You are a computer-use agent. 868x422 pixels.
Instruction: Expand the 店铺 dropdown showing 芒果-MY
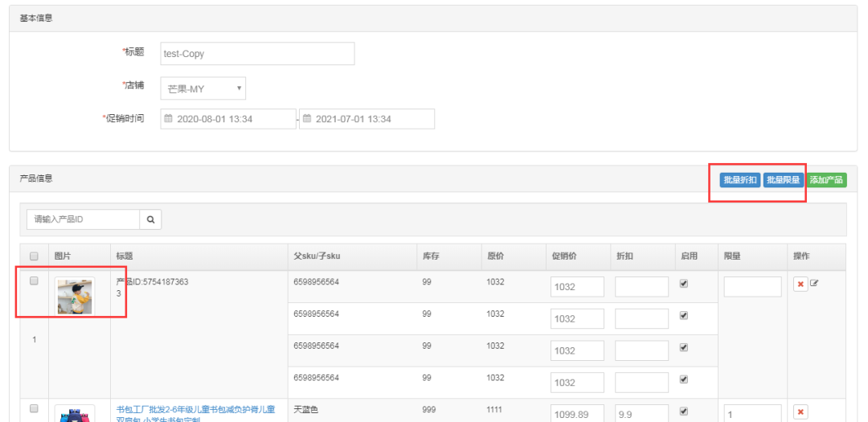(203, 88)
